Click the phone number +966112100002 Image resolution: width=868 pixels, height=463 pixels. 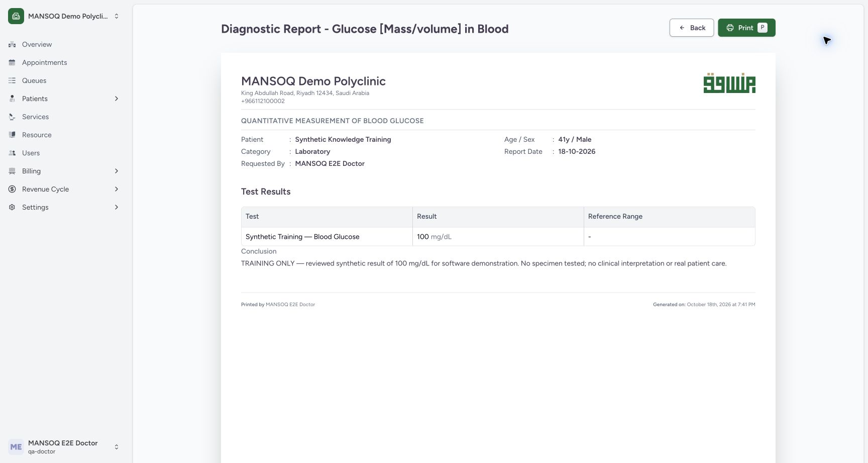tap(263, 101)
